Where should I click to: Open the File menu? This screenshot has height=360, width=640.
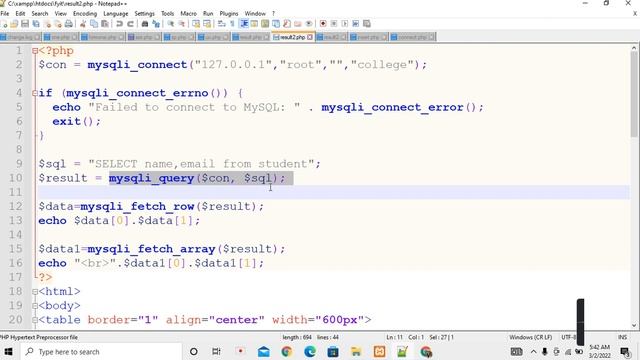click(5, 13)
